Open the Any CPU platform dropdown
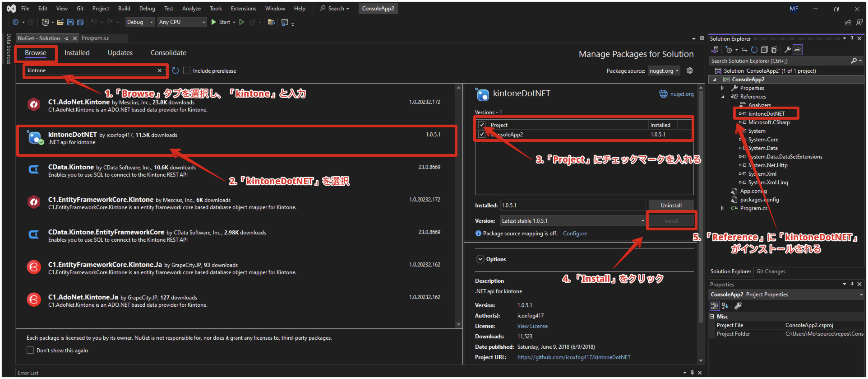The image size is (868, 379). (182, 22)
